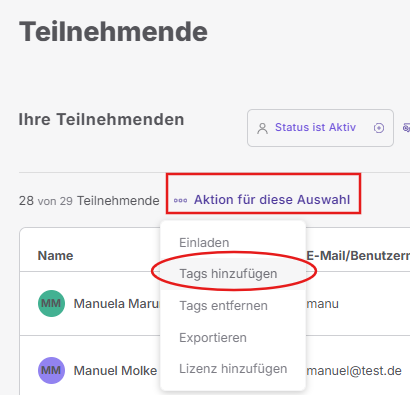410x395 pixels.
Task: Open participant Manuela's name link
Action: (117, 304)
